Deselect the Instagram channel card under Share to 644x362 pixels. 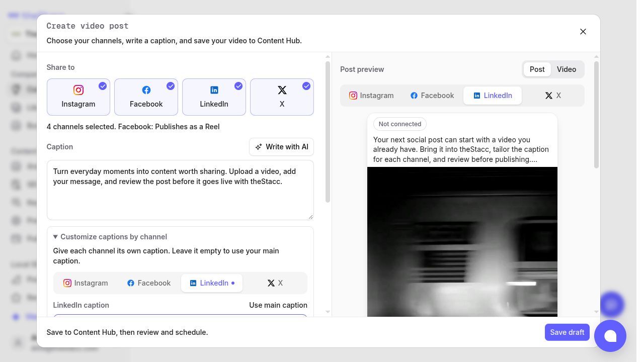click(78, 97)
